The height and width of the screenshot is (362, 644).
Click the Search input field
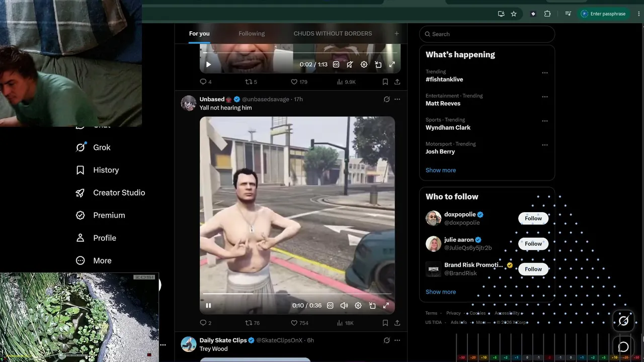[x=487, y=34]
